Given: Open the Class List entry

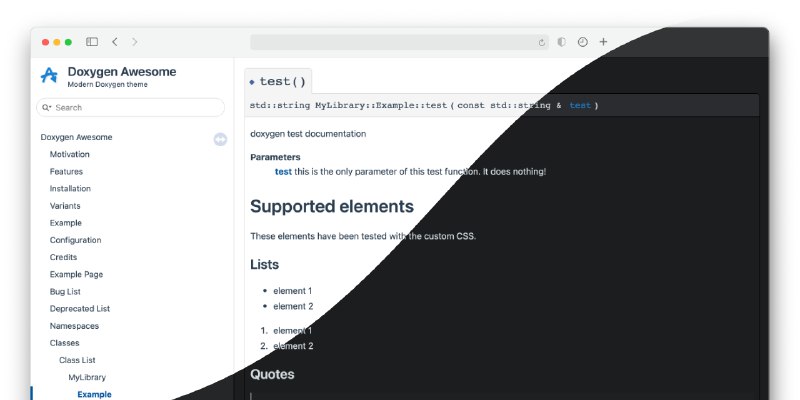Looking at the screenshot, I should (x=78, y=360).
